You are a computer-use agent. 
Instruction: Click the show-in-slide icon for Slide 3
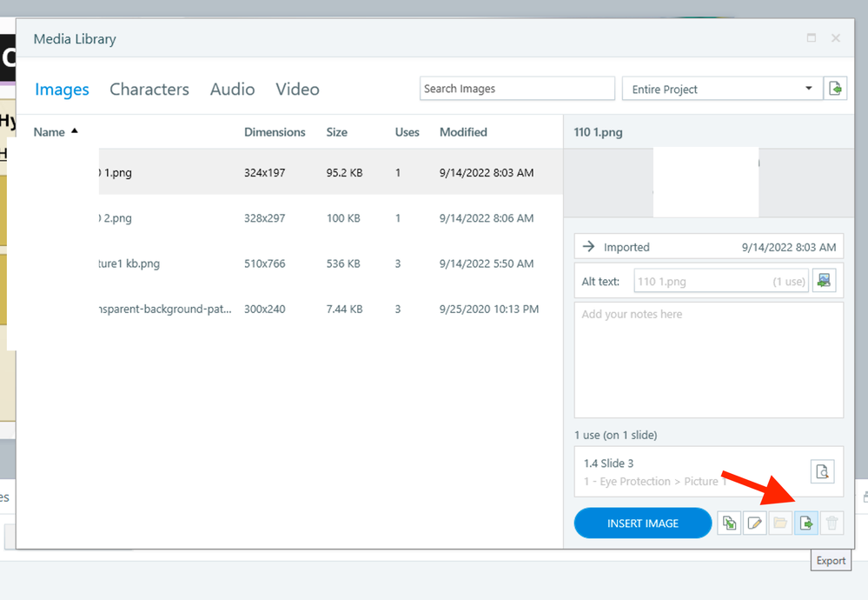click(x=822, y=472)
